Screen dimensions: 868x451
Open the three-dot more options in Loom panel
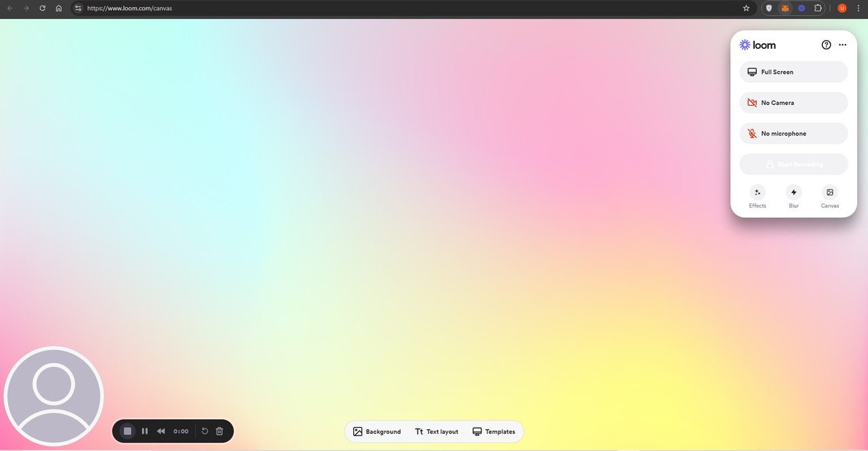pyautogui.click(x=842, y=45)
